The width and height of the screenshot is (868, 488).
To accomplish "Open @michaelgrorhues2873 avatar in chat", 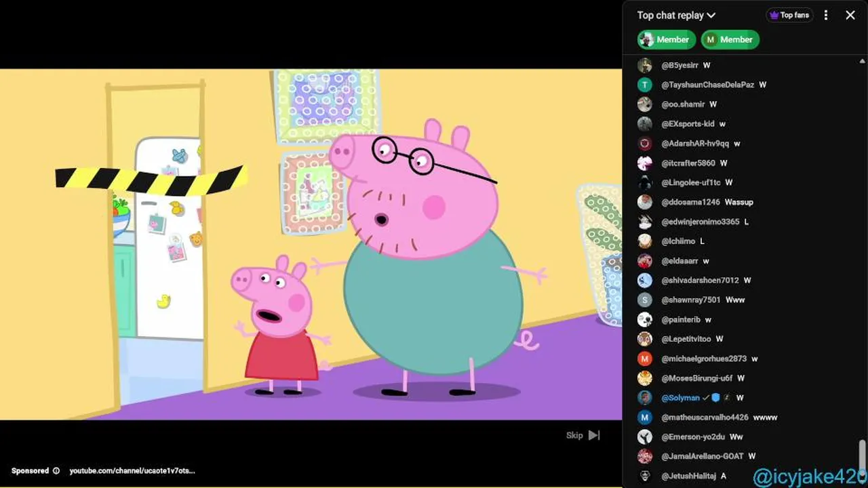I will tap(645, 359).
